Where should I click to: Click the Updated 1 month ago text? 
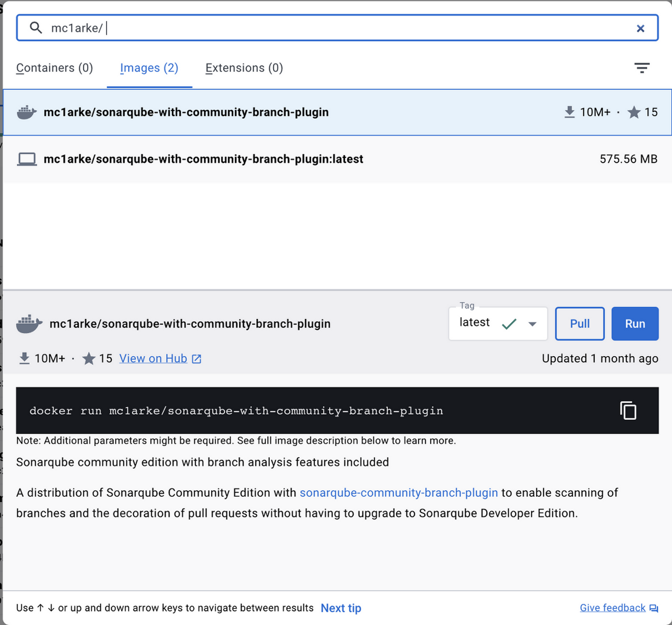pos(600,358)
